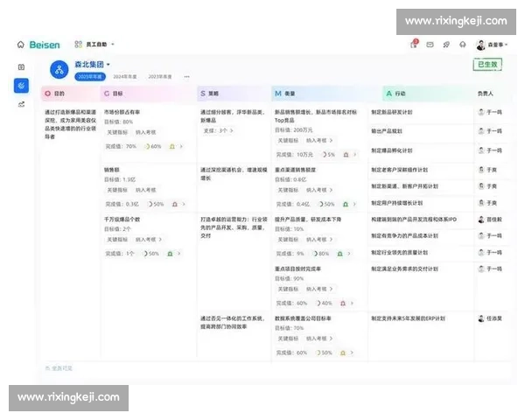Open the user name dropdown arrow
This screenshot has height=420, width=525.
click(506, 45)
